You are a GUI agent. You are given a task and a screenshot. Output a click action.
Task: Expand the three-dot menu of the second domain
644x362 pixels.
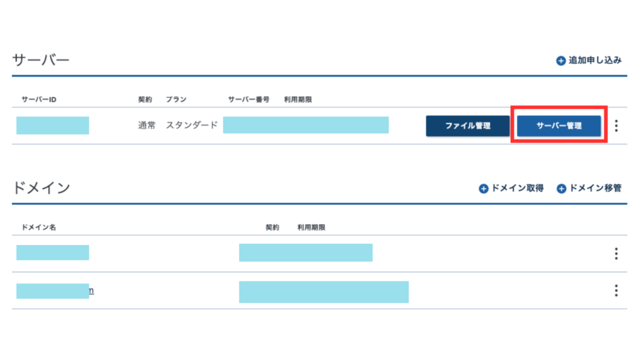pos(616,290)
